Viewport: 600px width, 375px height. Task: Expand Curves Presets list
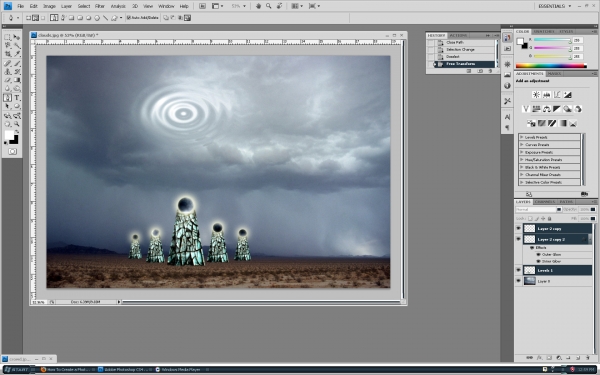(521, 145)
